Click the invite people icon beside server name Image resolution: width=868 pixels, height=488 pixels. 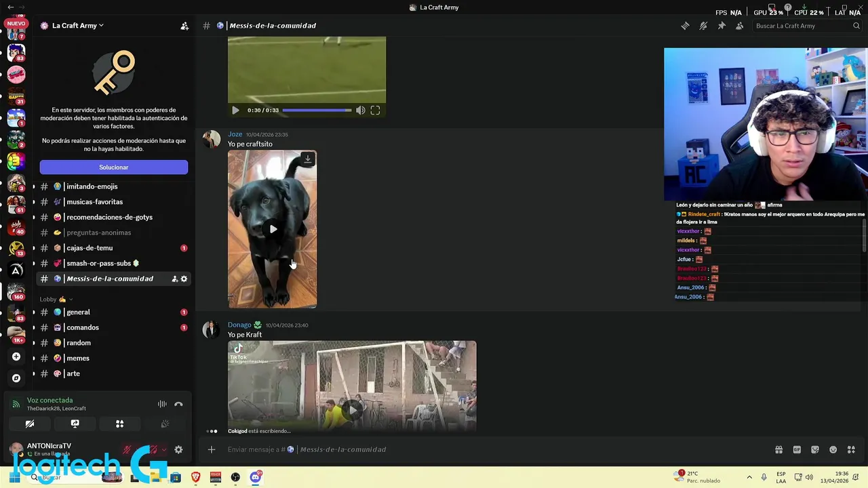click(x=184, y=26)
